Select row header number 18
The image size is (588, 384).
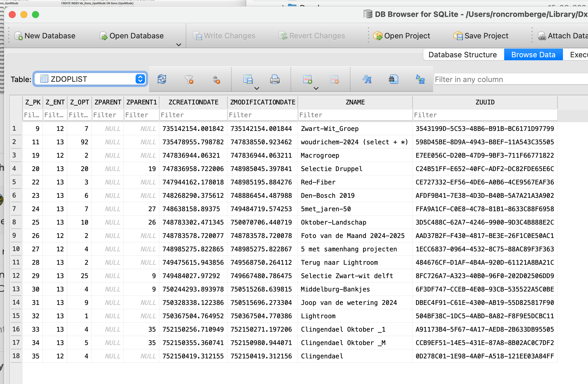click(16, 356)
